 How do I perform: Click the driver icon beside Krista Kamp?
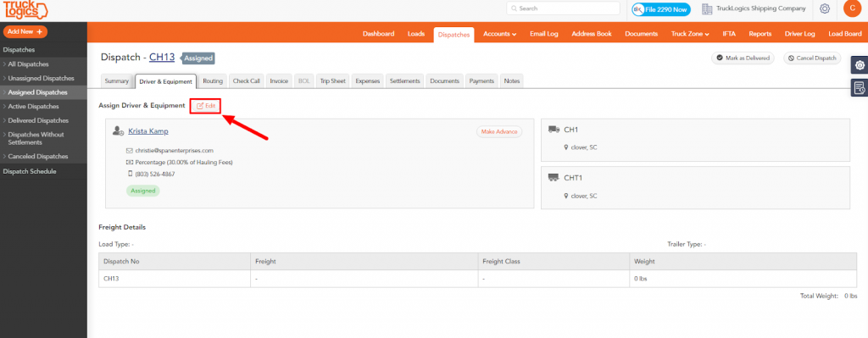click(118, 131)
